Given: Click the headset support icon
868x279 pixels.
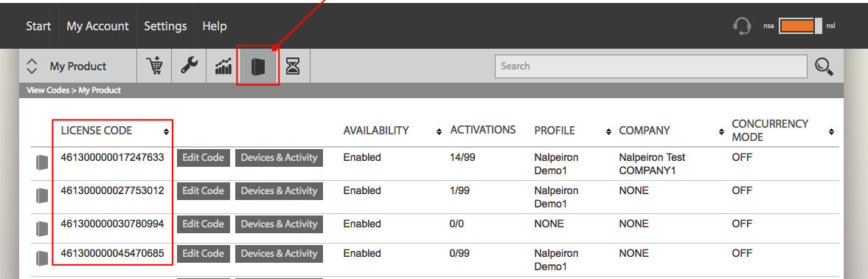Looking at the screenshot, I should (x=742, y=26).
